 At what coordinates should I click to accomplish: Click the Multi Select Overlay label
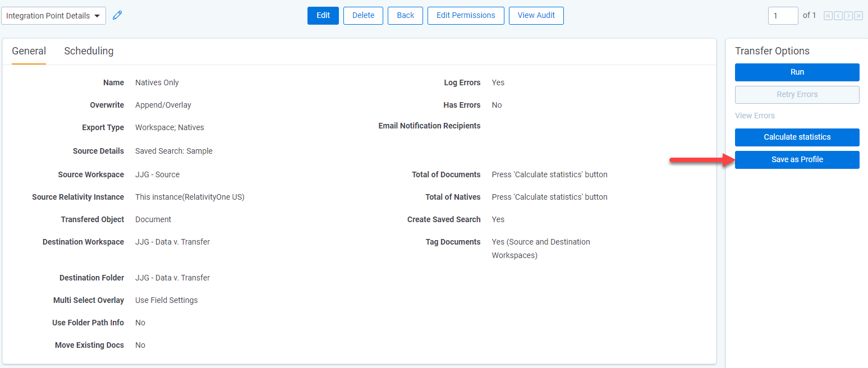tap(89, 300)
